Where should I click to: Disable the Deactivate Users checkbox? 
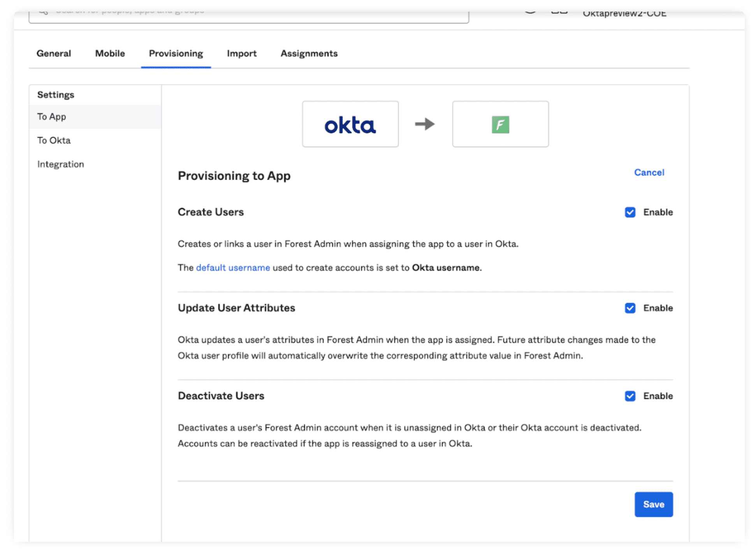(x=630, y=396)
